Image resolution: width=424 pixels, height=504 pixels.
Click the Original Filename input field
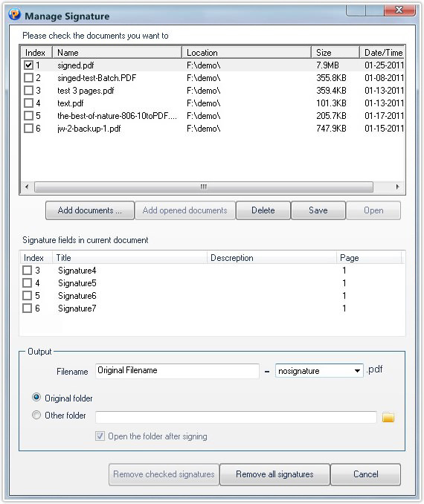coord(177,371)
